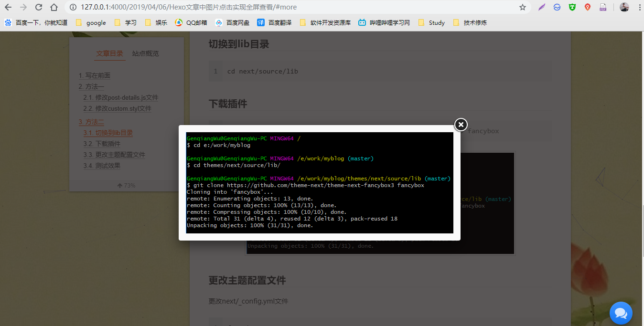
Task: Switch to the 站点概览 tab
Action: pyautogui.click(x=145, y=53)
